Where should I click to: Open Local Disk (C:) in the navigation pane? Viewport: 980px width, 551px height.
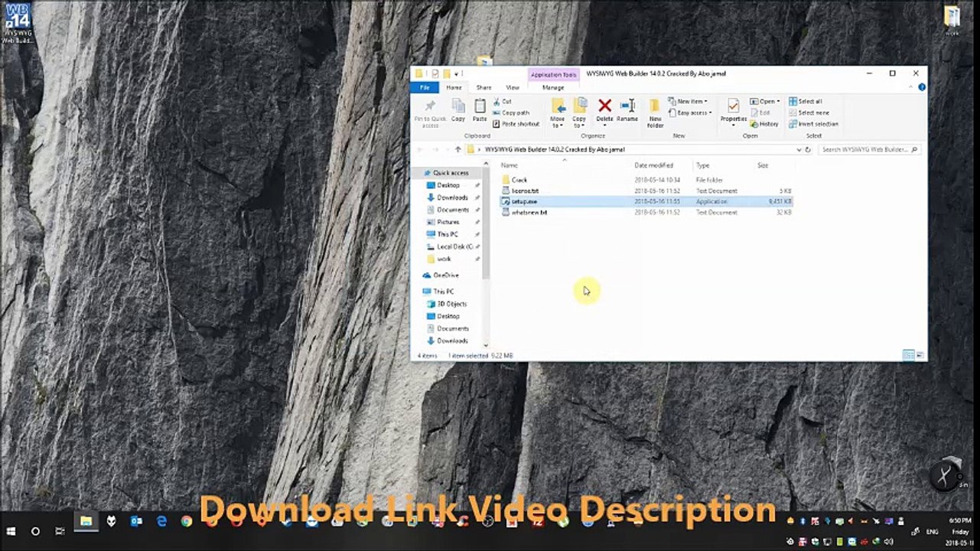(454, 246)
